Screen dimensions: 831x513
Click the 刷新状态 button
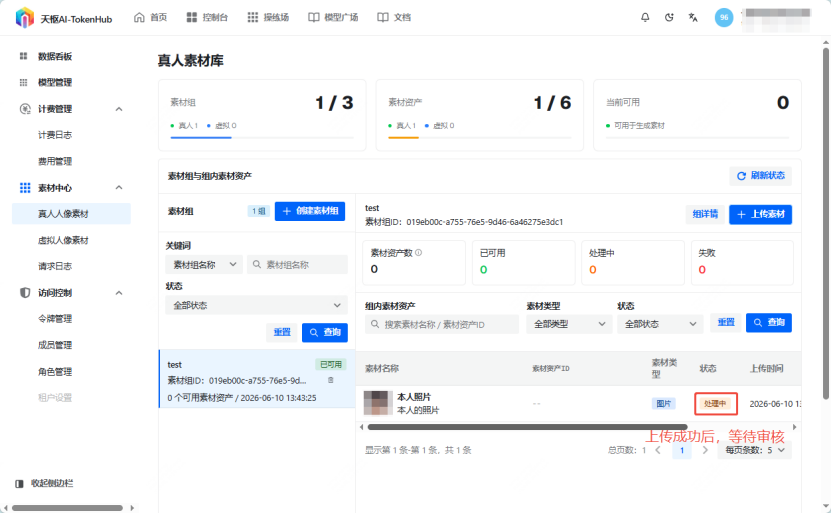(x=761, y=175)
